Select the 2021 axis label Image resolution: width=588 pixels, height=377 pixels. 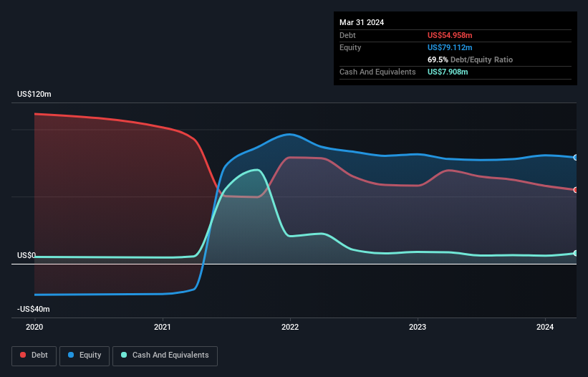click(163, 327)
